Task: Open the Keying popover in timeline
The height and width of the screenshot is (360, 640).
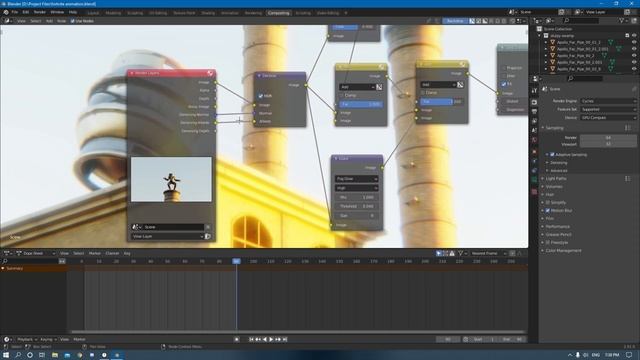Action: pos(48,339)
